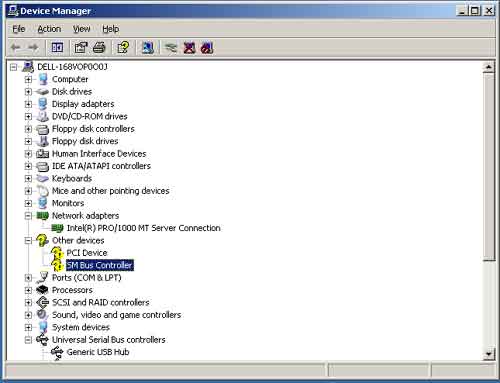Click the Help toolbar icon with question mark
The width and height of the screenshot is (500, 383).
tap(123, 48)
